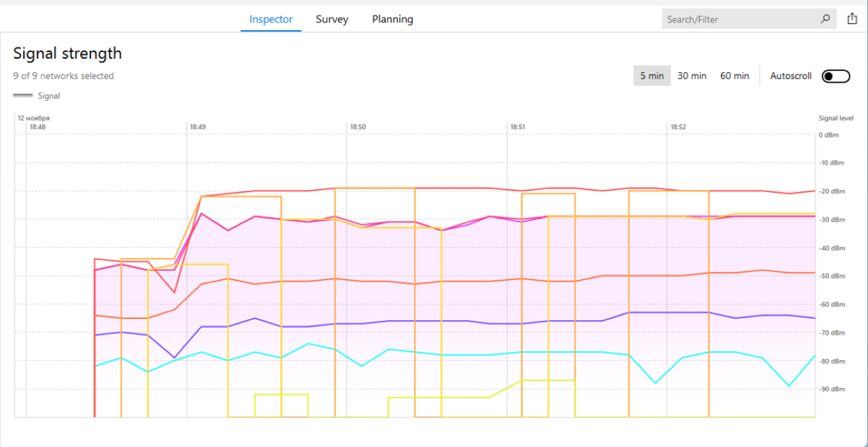The height and width of the screenshot is (447, 868).
Task: Choose the 60 min time range
Action: tap(734, 76)
